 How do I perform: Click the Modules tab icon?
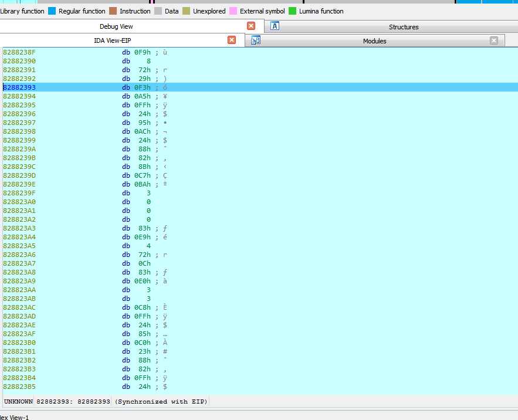255,40
